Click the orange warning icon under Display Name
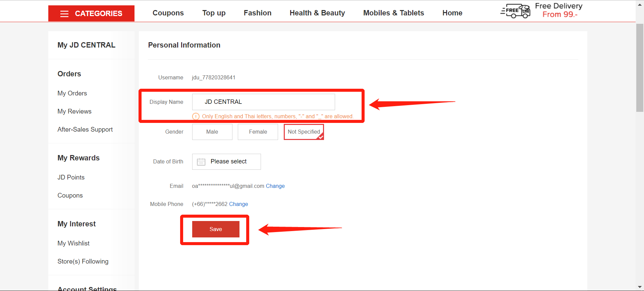 click(196, 117)
